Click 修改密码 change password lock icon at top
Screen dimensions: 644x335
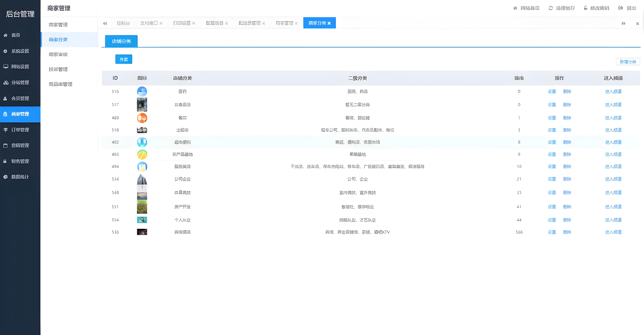click(586, 8)
